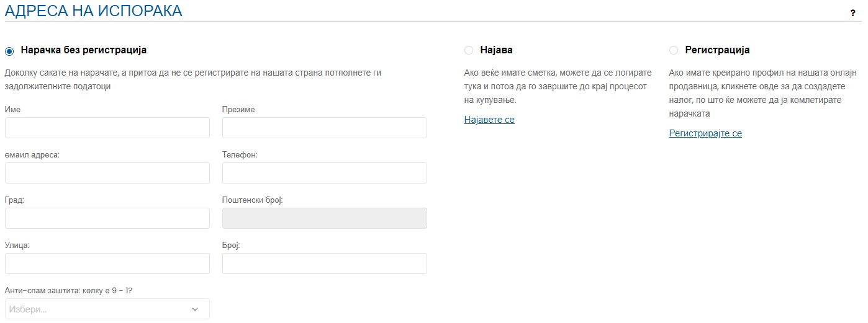The image size is (868, 323).
Task: Click the Презиме input field
Action: click(325, 128)
